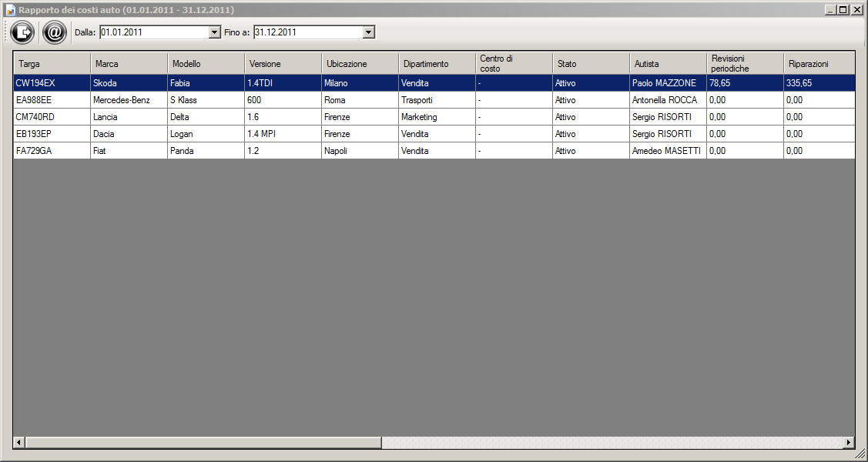
Task: Select row with plate CM740RD
Action: pos(434,117)
